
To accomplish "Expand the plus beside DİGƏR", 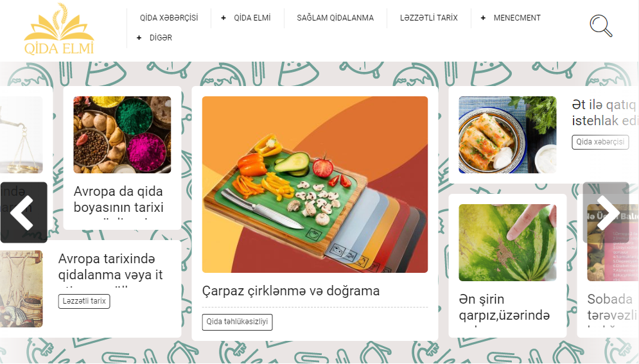I will tap(139, 38).
